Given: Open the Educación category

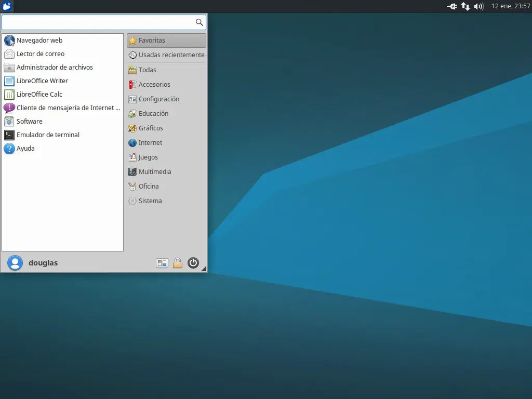Looking at the screenshot, I should point(166,114).
